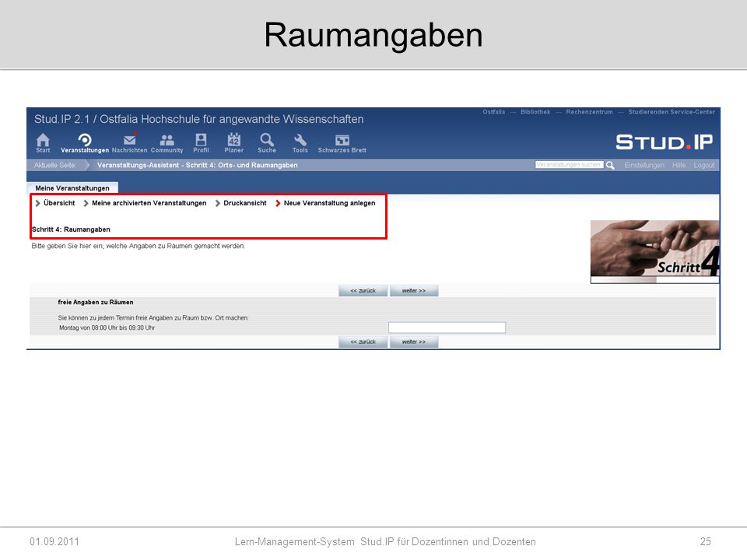Click the 'Aktuelle Seite' label
Image resolution: width=747 pixels, height=560 pixels.
tap(54, 165)
